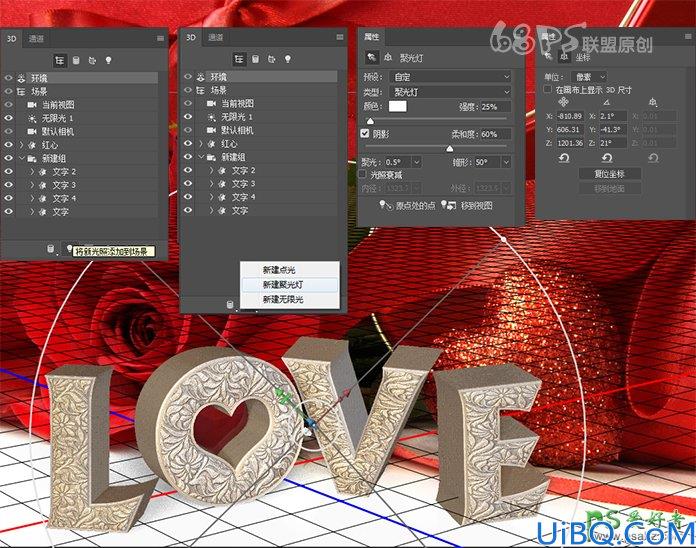The width and height of the screenshot is (696, 548).
Task: Click materials filter icon in middle 3D panel
Action: 272,59
